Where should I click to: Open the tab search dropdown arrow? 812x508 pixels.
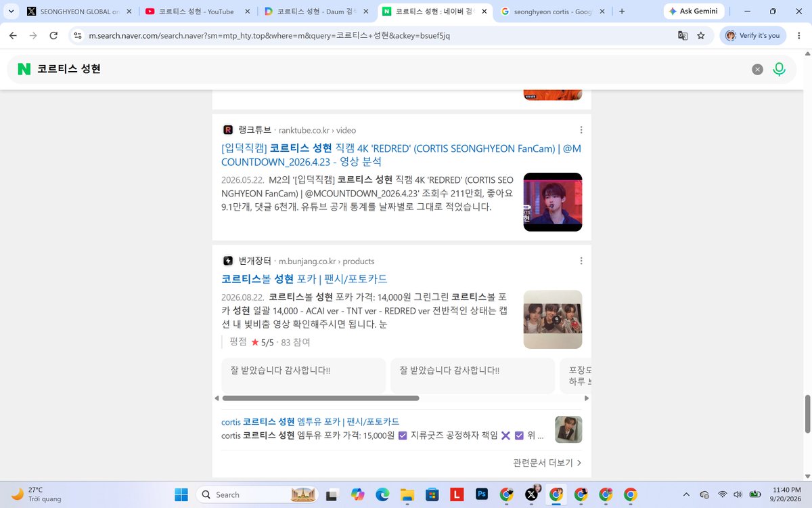pyautogui.click(x=11, y=12)
